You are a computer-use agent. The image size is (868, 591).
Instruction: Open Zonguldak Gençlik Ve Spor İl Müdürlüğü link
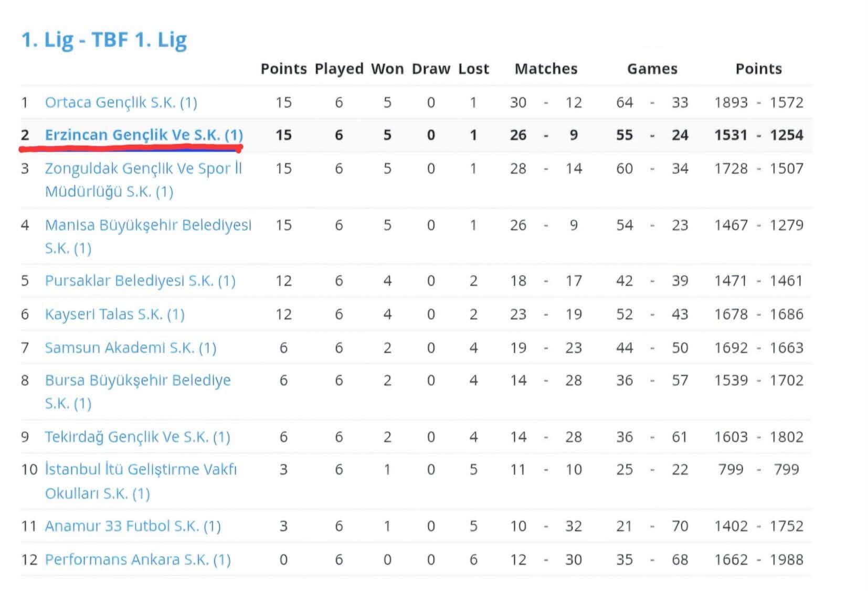point(143,180)
